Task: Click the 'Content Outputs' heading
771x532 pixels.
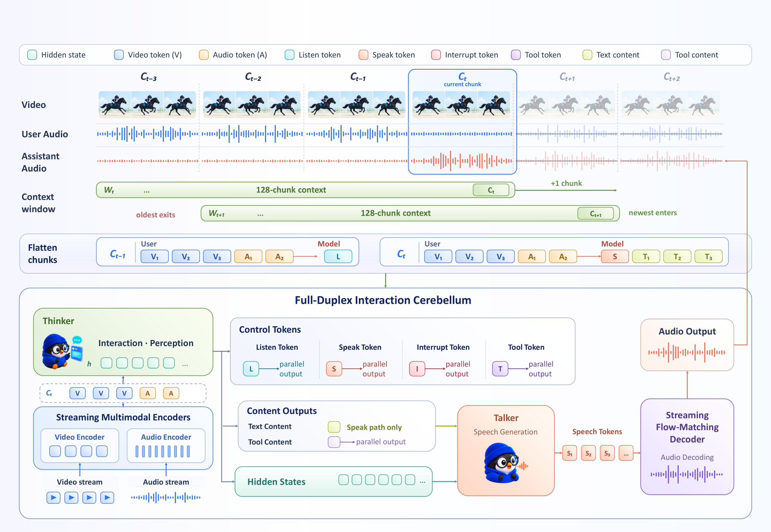Action: pos(281,411)
